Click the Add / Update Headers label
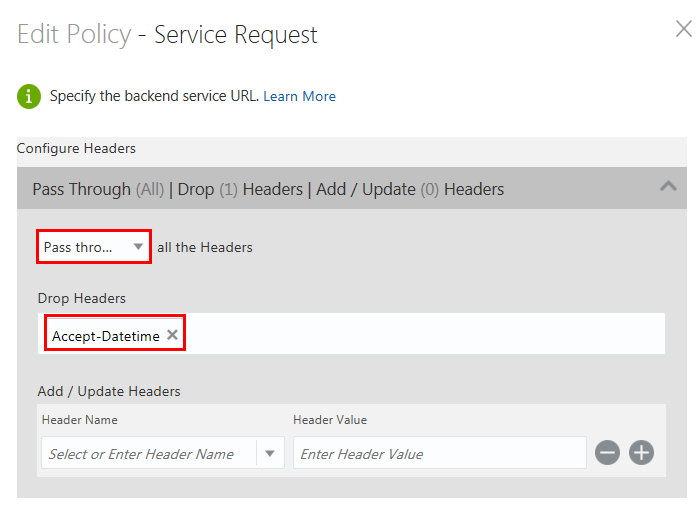The width and height of the screenshot is (700, 506). (x=109, y=391)
